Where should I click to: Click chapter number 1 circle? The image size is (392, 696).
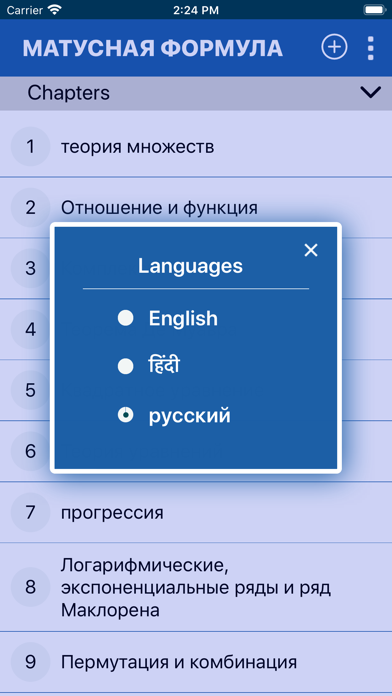click(30, 146)
